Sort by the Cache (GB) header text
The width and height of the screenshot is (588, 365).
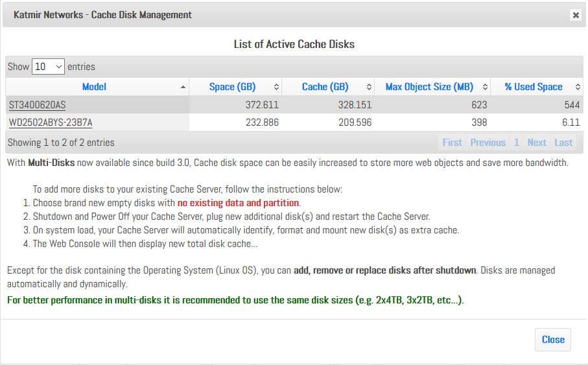coord(325,87)
